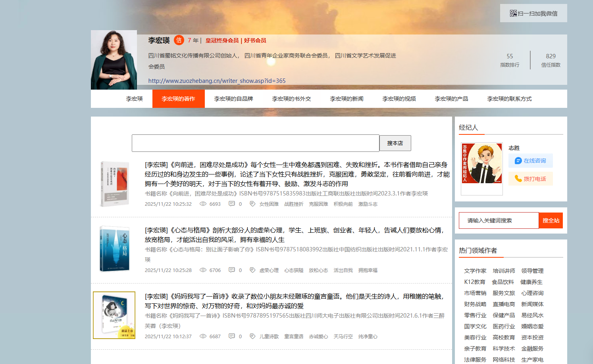Screen dimensions: 593x364
Task: Click the tag icon under 妈妈我写了一首诗 entry
Action: [x=252, y=336]
